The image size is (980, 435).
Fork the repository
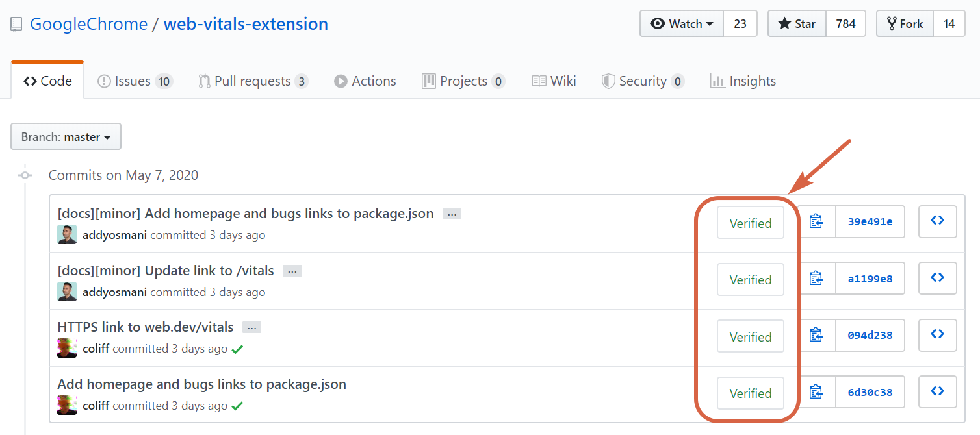[x=905, y=23]
